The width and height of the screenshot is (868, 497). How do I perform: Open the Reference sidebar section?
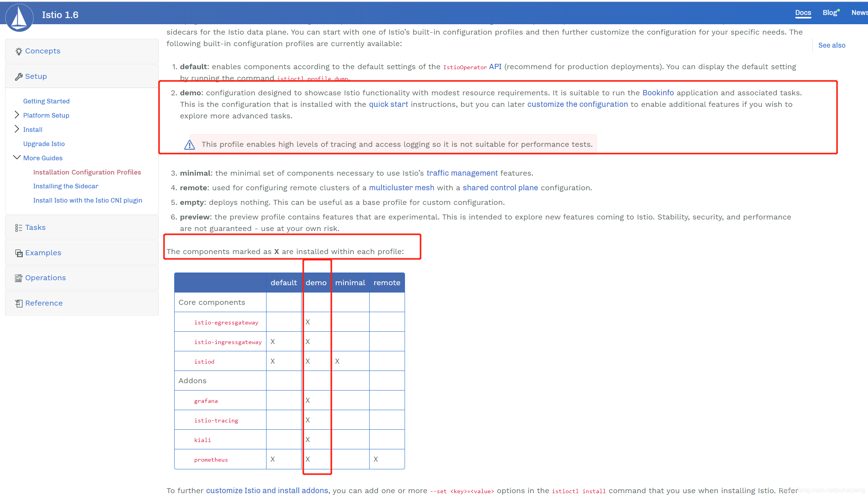(82, 303)
